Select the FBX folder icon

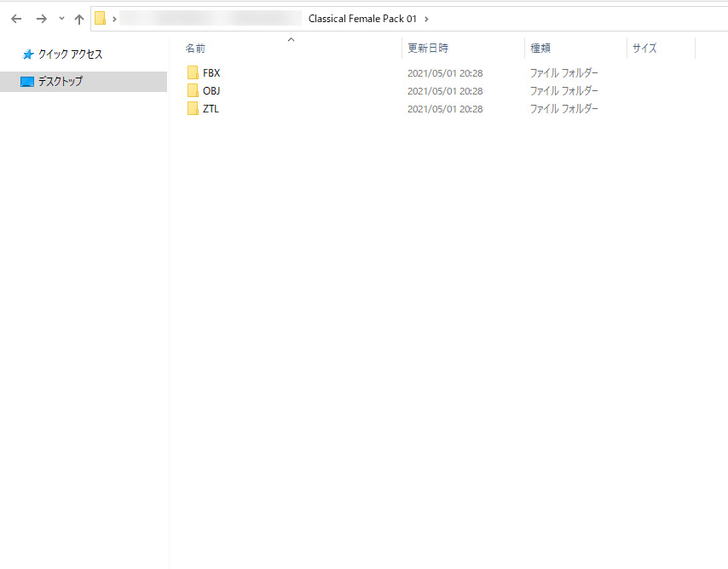[x=193, y=73]
